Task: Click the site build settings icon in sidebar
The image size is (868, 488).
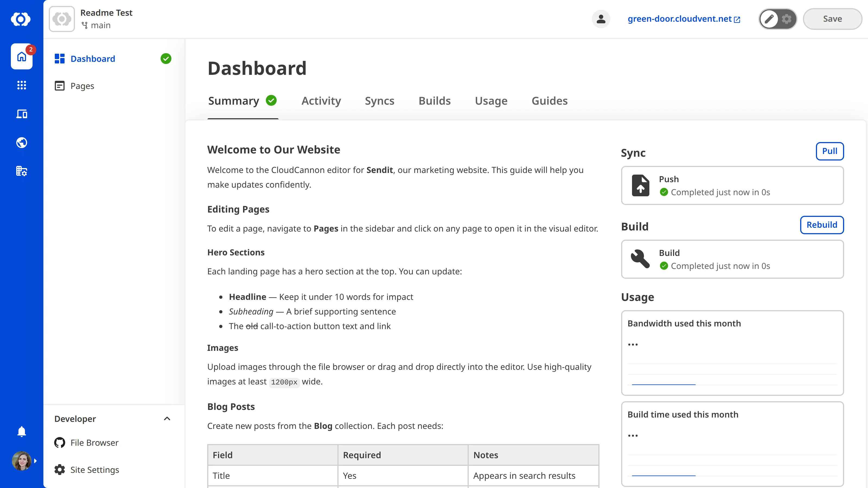Action: coord(22,171)
